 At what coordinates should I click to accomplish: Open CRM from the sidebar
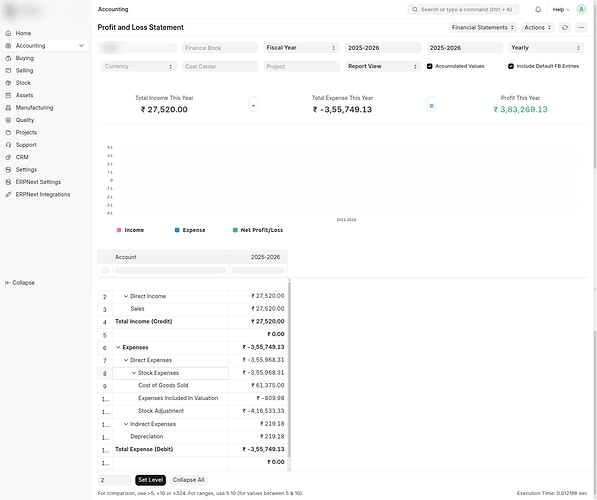click(x=22, y=157)
